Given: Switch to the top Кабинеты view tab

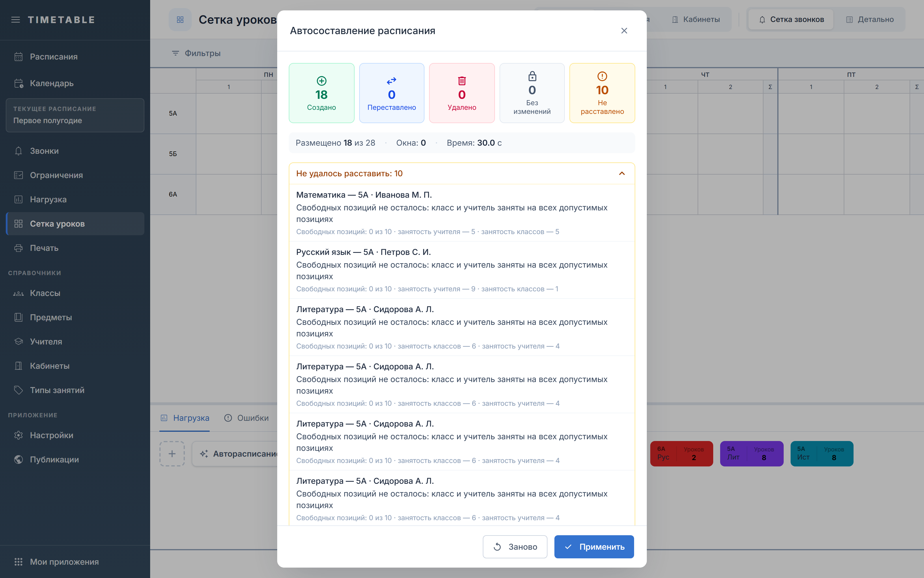Looking at the screenshot, I should [x=696, y=19].
